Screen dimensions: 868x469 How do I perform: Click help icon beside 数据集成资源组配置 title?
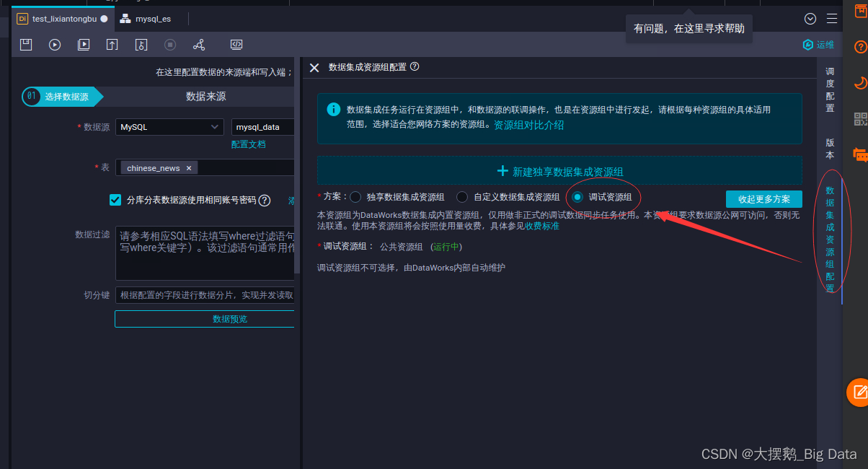pos(415,66)
